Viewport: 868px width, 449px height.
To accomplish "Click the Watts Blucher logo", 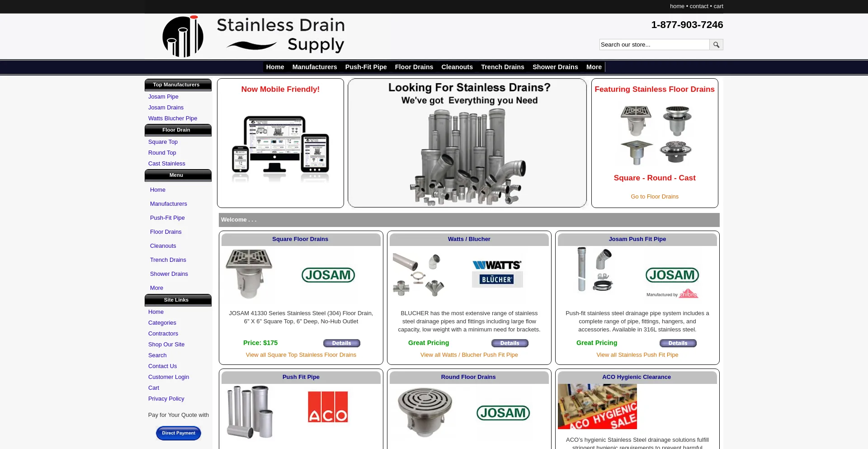I will tap(497, 273).
